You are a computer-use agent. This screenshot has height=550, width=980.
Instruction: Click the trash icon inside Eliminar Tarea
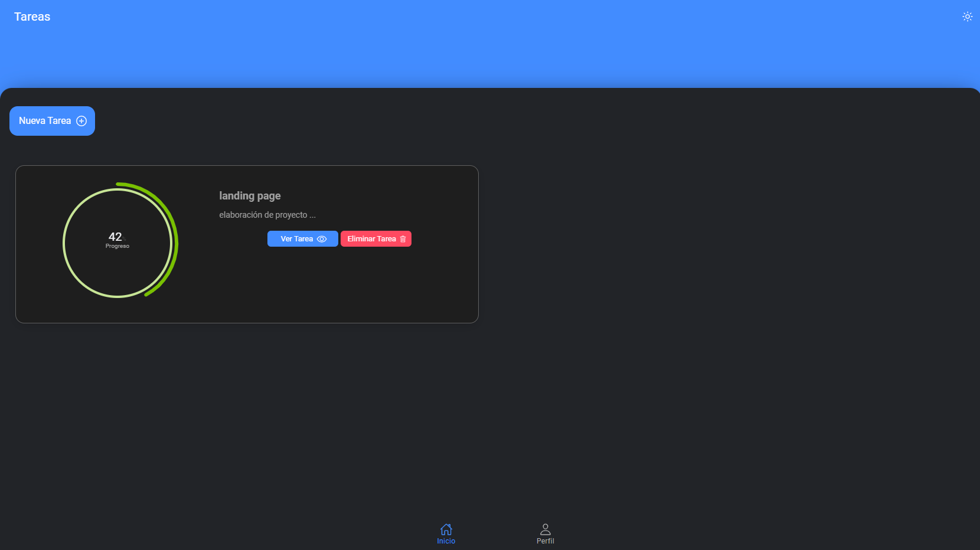[403, 239]
